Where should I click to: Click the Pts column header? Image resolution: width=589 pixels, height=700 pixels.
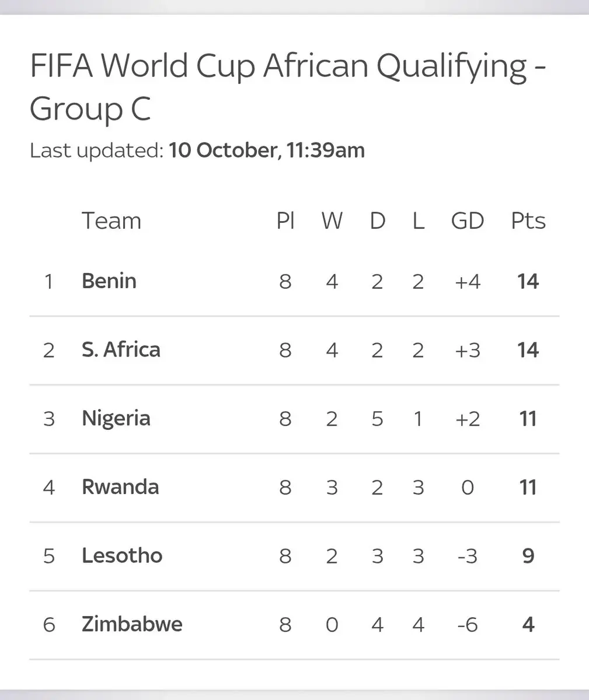tap(528, 221)
